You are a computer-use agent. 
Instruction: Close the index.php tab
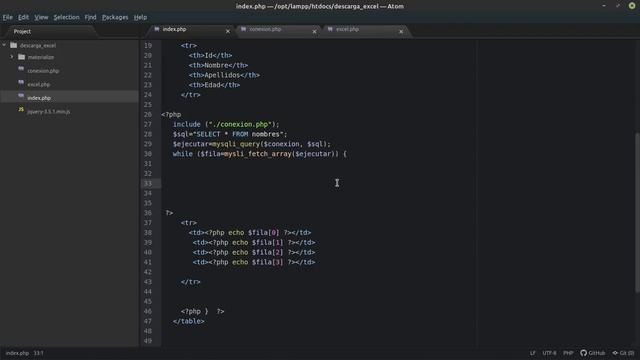tap(228, 31)
